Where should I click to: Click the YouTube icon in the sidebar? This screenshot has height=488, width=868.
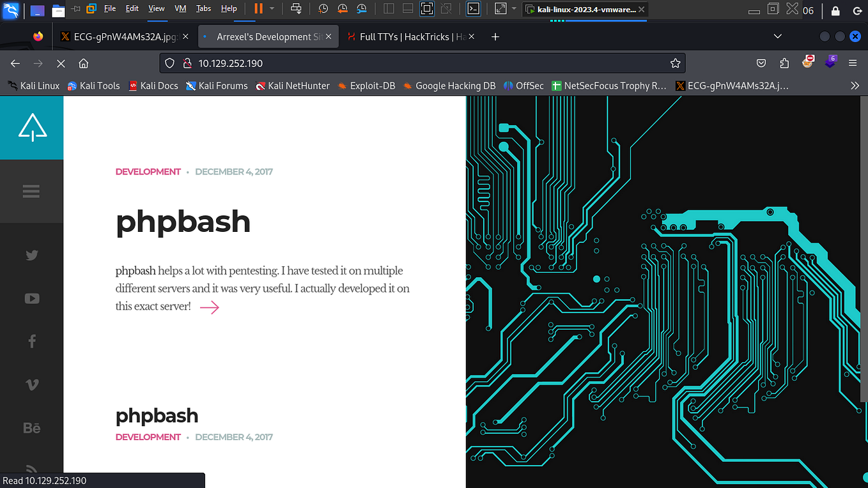coord(31,298)
